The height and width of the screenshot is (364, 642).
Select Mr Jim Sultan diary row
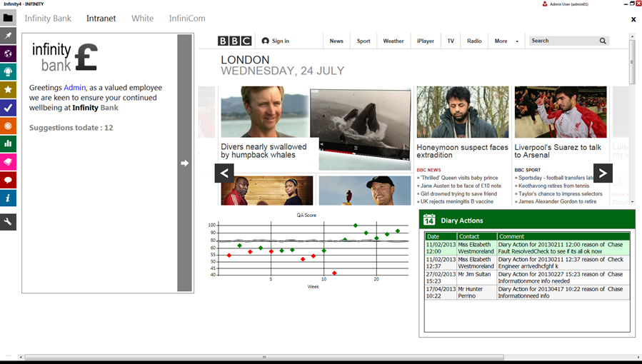pos(527,278)
